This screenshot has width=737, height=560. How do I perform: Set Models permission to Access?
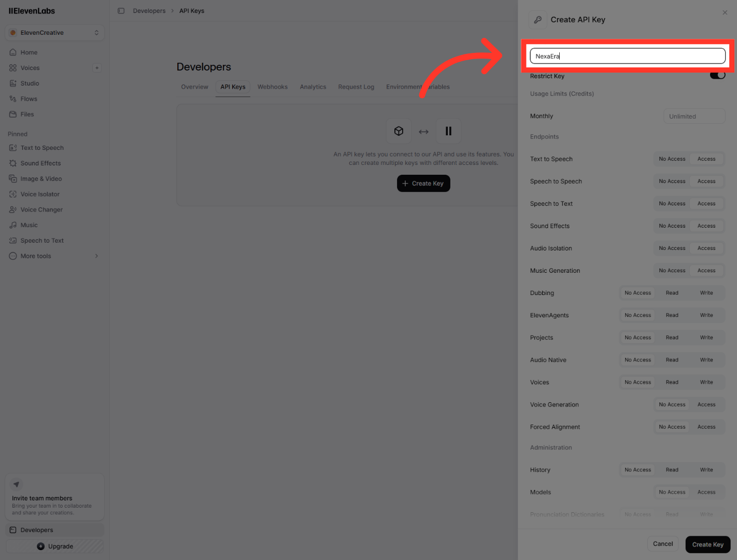706,492
